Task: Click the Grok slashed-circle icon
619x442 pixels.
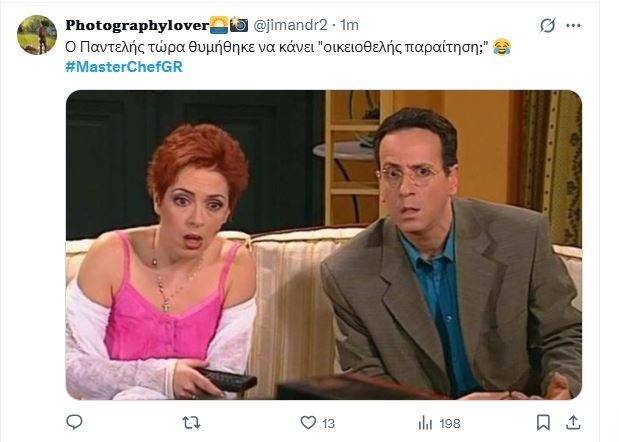Action: (x=548, y=25)
